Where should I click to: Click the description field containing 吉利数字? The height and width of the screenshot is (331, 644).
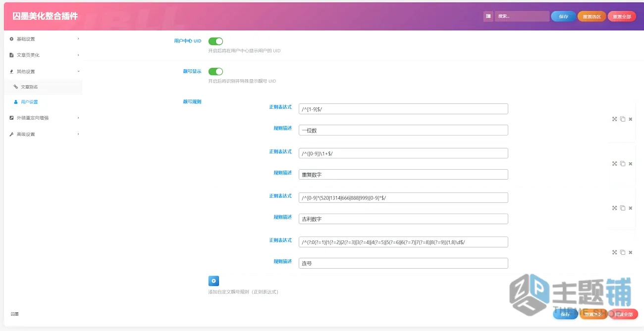[x=403, y=219]
